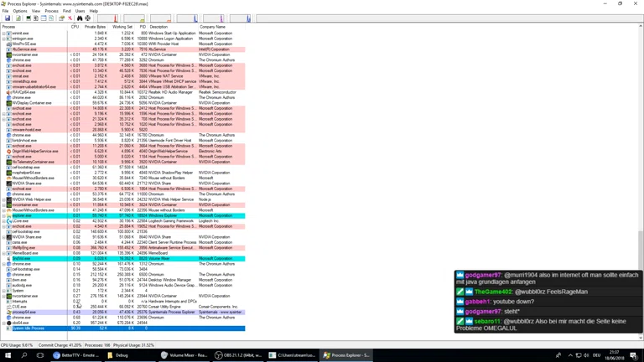Open OBS from the Windows taskbar

[238, 355]
